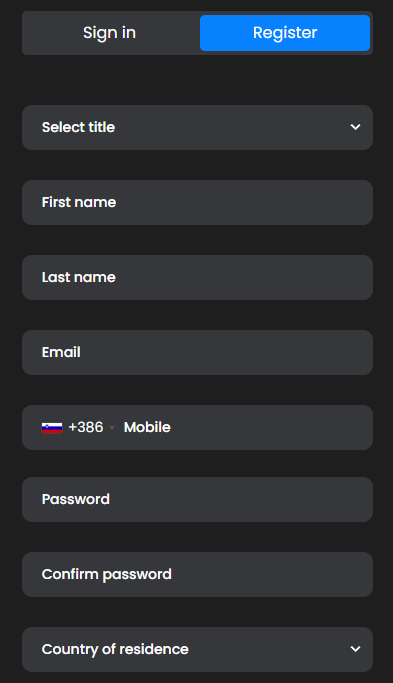Click into the Last name field

click(197, 277)
